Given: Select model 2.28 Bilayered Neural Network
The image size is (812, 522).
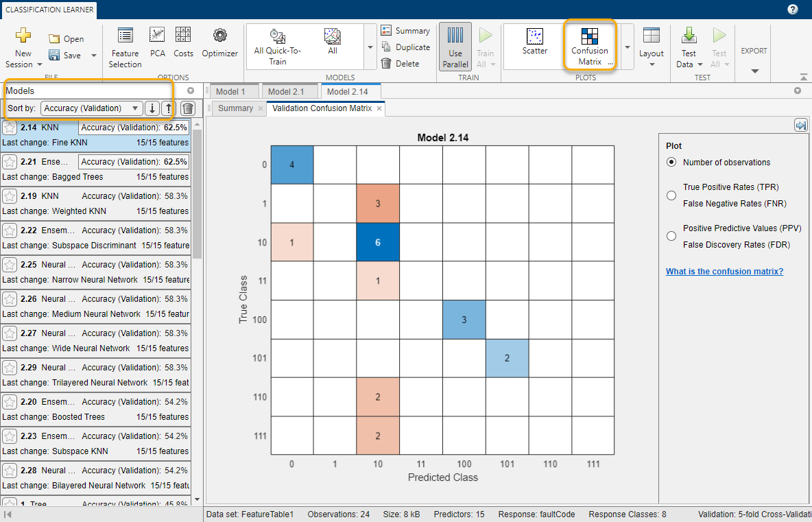Looking at the screenshot, I should click(x=95, y=478).
